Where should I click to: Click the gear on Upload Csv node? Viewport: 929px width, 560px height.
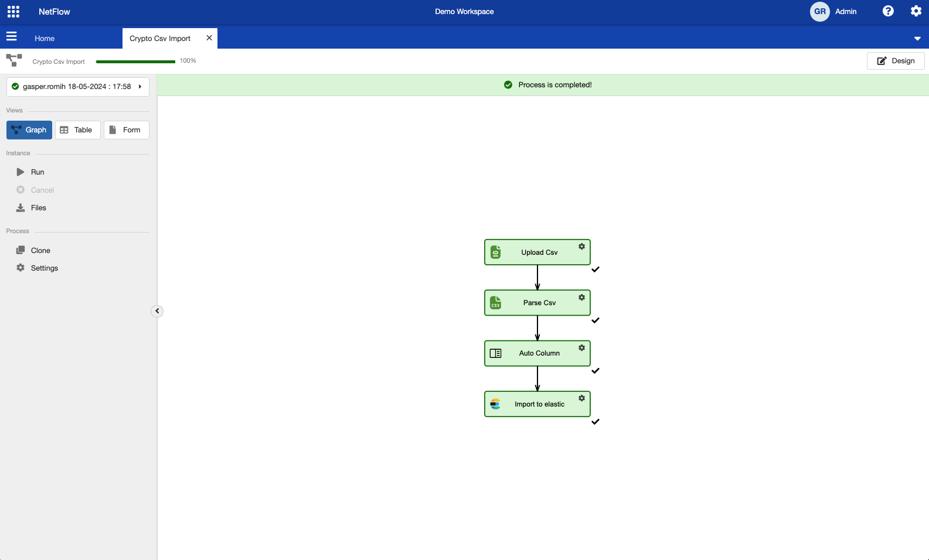tap(581, 247)
